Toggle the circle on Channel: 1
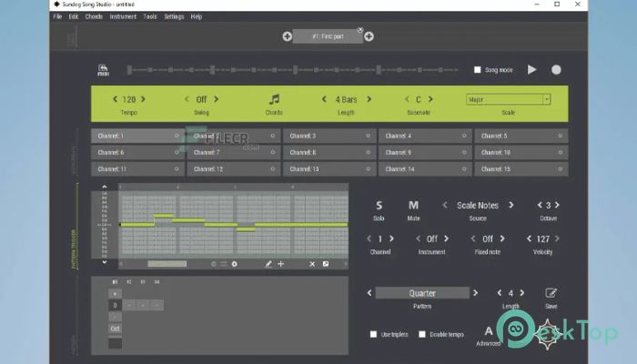Screen dimensions: 637x364 177,136
